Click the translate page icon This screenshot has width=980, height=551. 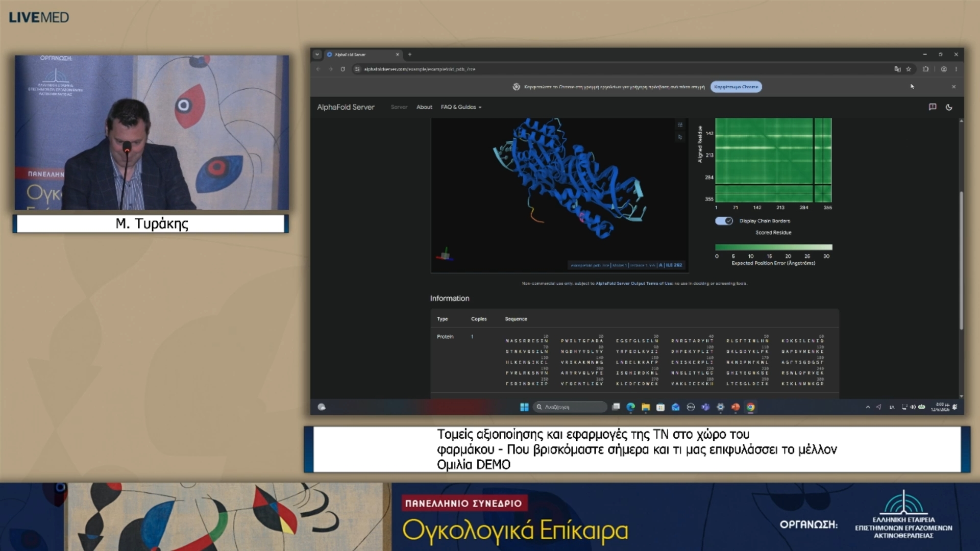(x=897, y=69)
